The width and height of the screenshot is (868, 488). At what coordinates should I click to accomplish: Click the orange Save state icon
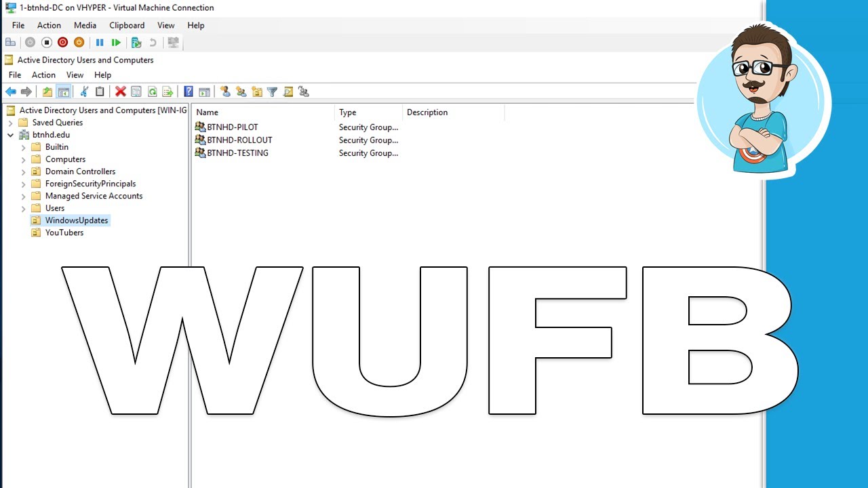(x=79, y=42)
